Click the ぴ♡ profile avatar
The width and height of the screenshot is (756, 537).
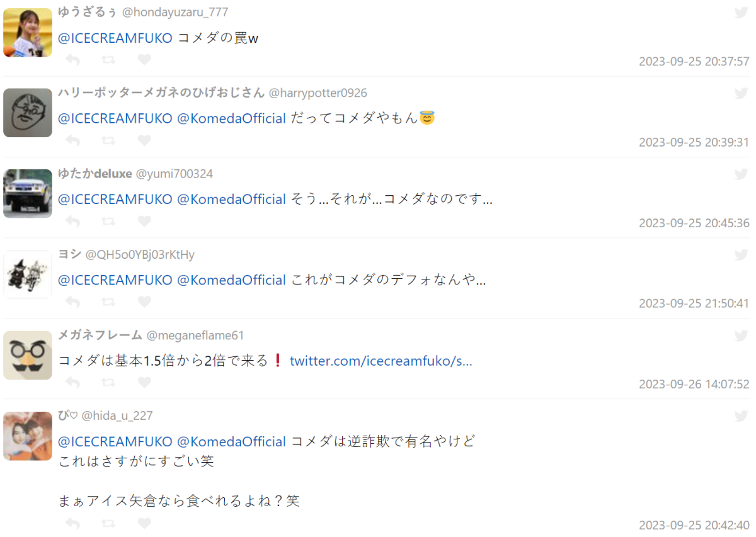pos(28,436)
